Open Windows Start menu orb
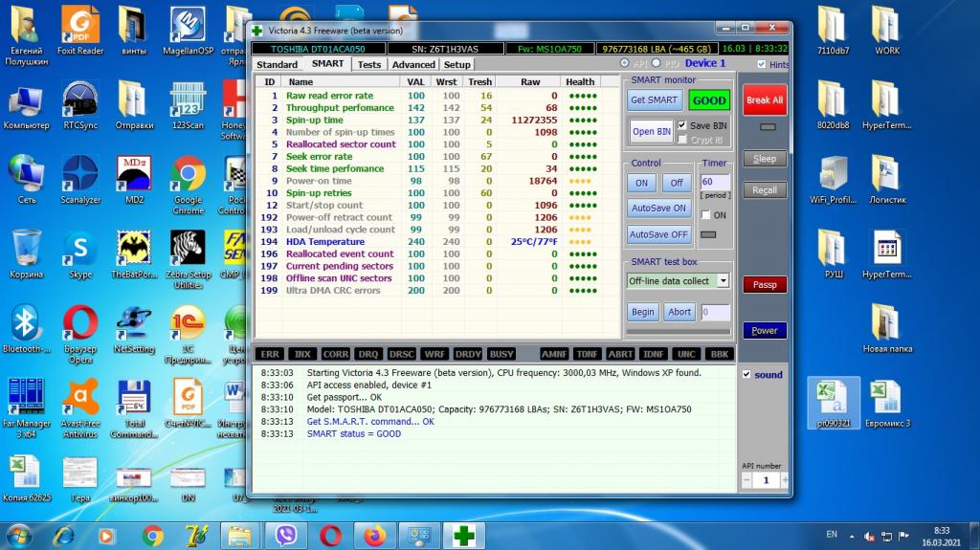Screen dimensions: 980x550 click(18, 536)
